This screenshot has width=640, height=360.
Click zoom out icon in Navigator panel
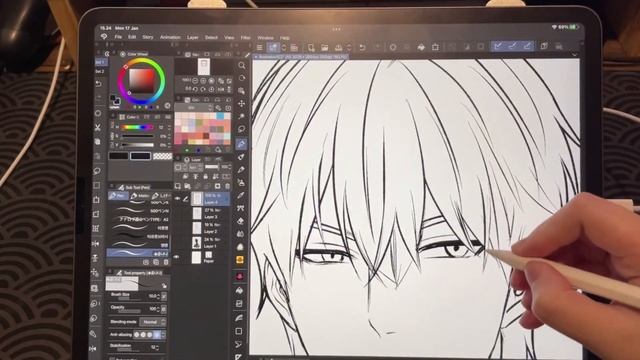[x=195, y=81]
